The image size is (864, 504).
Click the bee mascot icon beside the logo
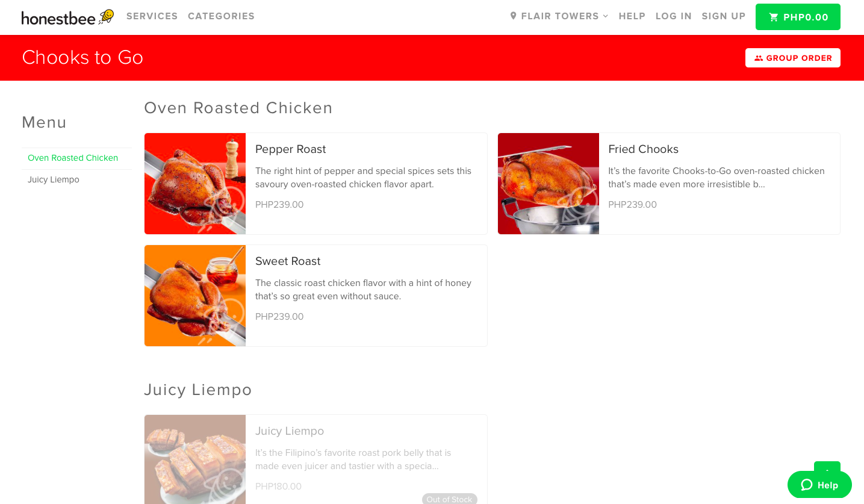pyautogui.click(x=106, y=16)
